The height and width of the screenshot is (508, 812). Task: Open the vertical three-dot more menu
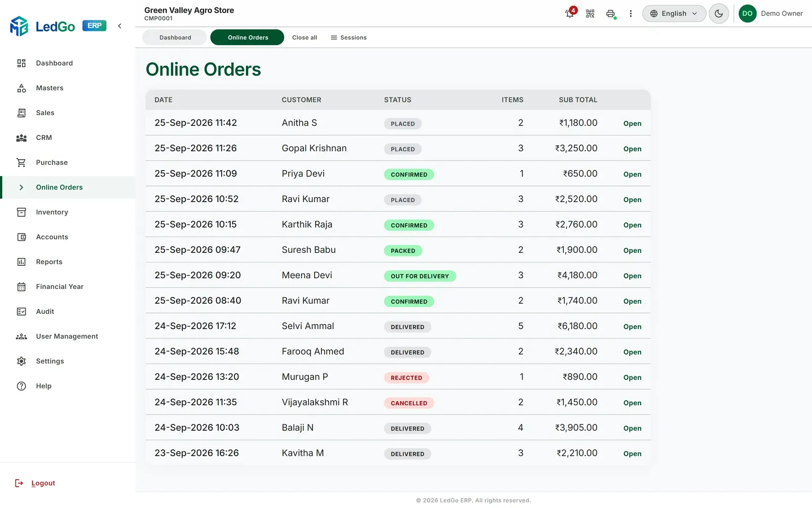(x=630, y=14)
